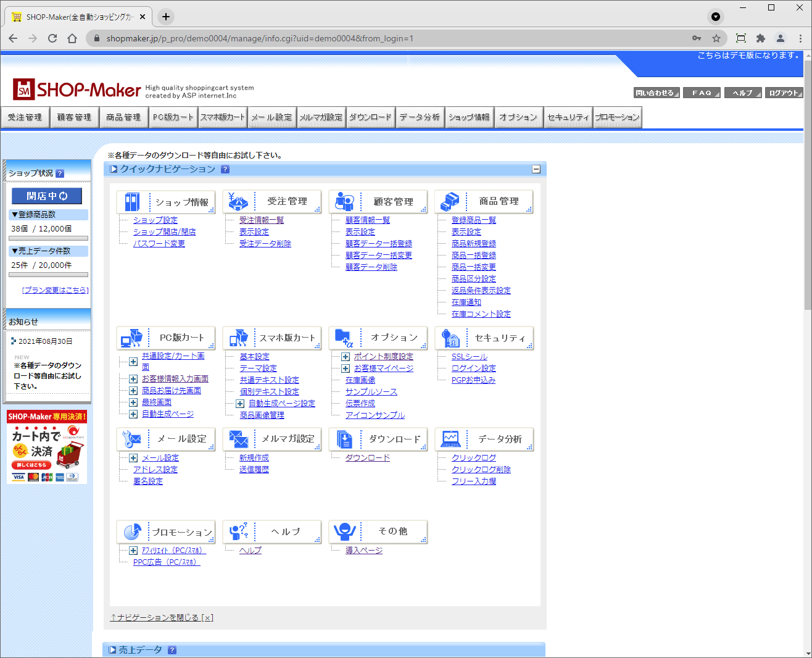Open 商品新規登録 link
Screen dimensions: 812x658
point(474,244)
